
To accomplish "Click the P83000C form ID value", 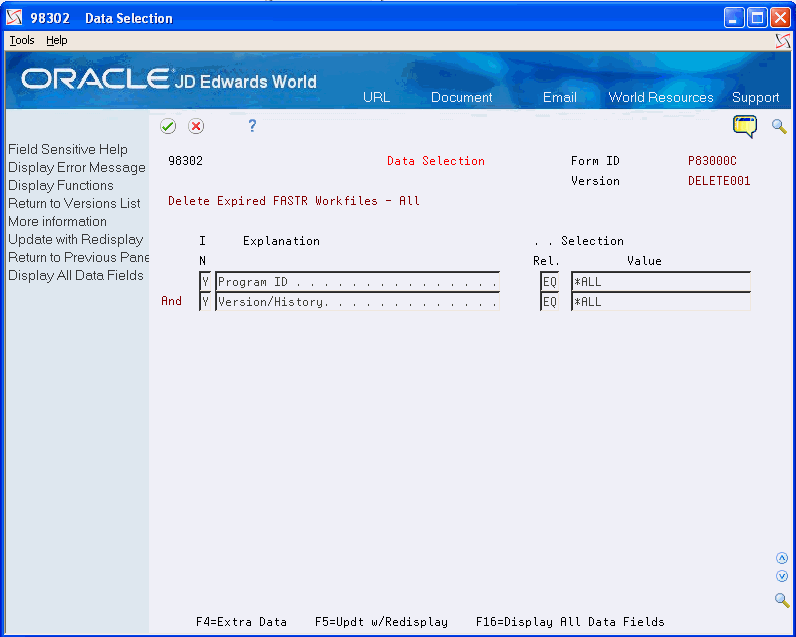I will [x=712, y=161].
